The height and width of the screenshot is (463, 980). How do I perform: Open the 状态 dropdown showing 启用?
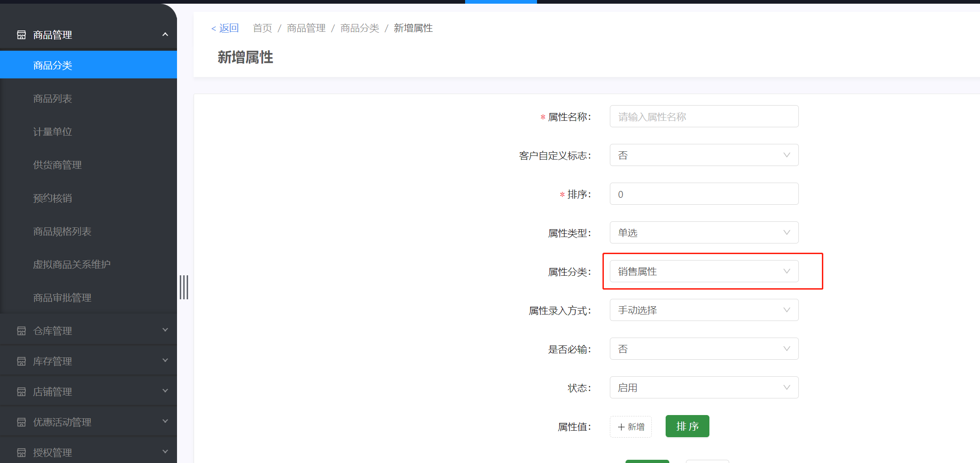click(x=703, y=387)
